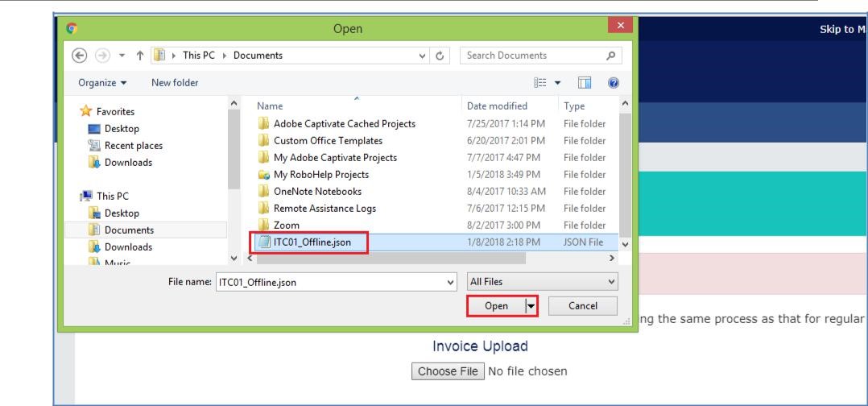Select Favorites in navigation pane
Image resolution: width=868 pixels, height=406 pixels.
[x=115, y=112]
